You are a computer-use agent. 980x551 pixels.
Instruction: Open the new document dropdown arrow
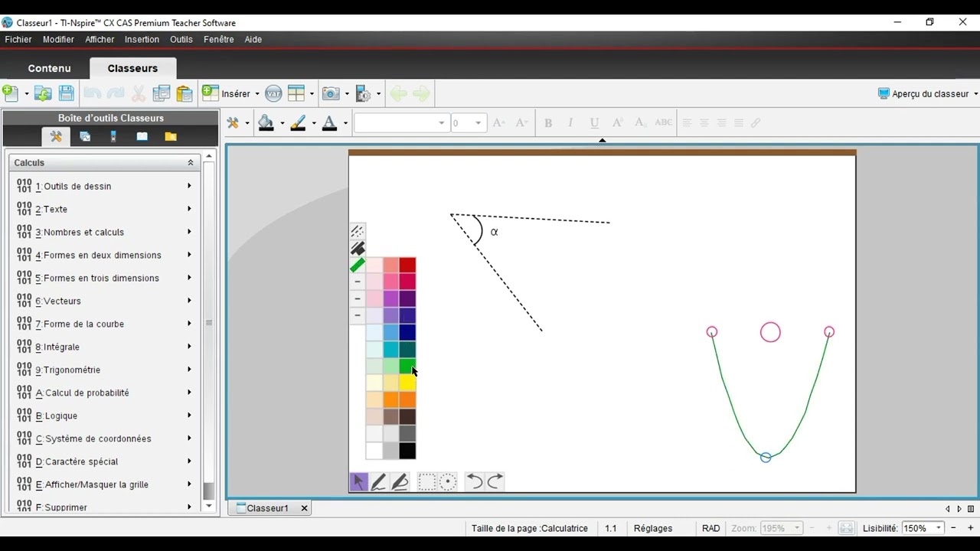26,94
